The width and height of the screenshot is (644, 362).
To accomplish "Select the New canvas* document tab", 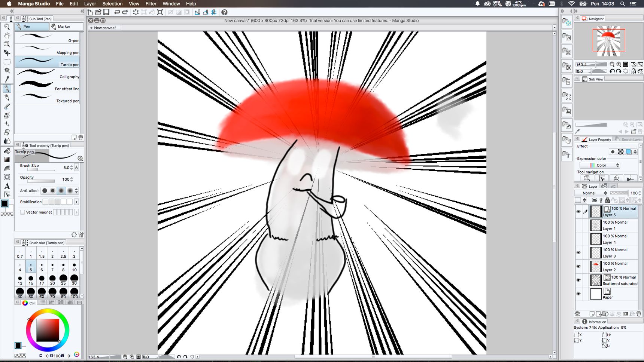I will tap(104, 28).
